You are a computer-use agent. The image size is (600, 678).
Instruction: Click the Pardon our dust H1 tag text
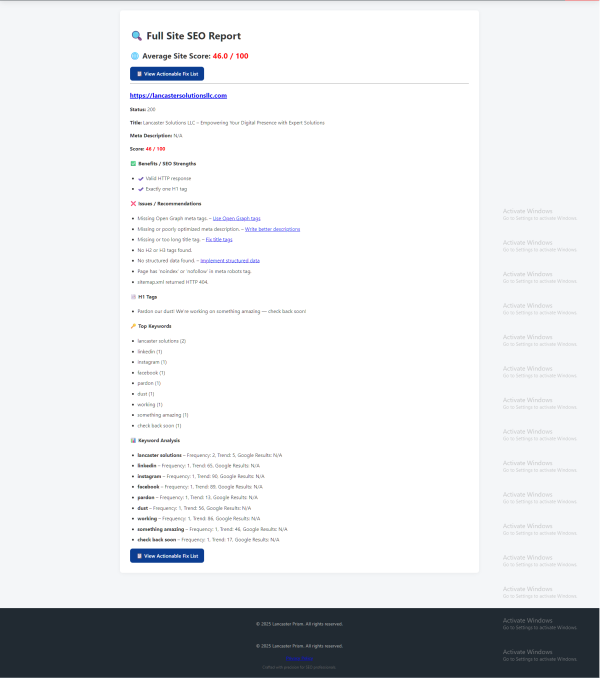[x=222, y=311]
